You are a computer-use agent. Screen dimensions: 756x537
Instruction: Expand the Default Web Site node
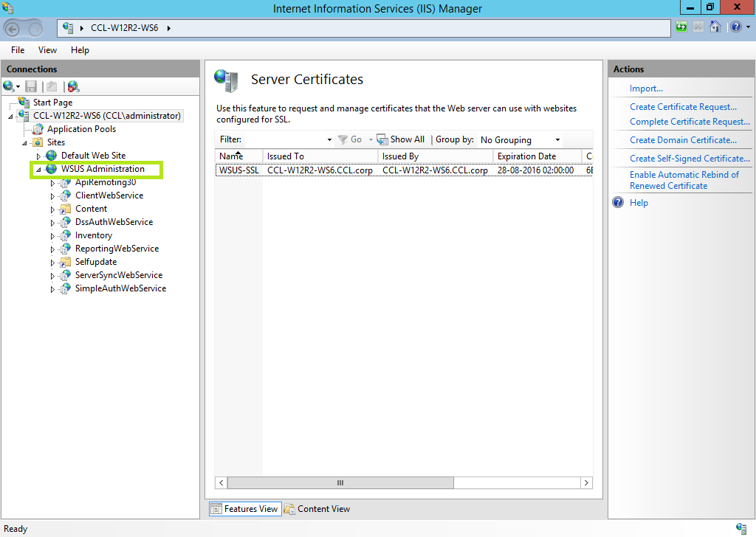click(x=39, y=156)
